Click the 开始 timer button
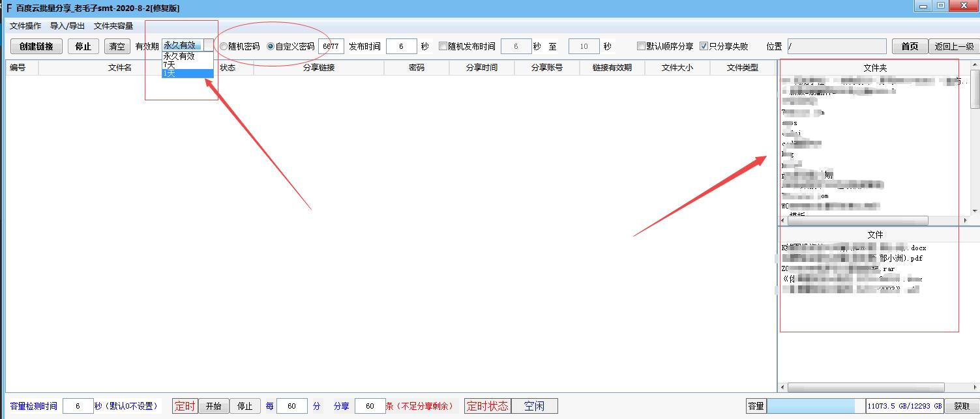Screen dimensions: 980x419 click(x=213, y=406)
